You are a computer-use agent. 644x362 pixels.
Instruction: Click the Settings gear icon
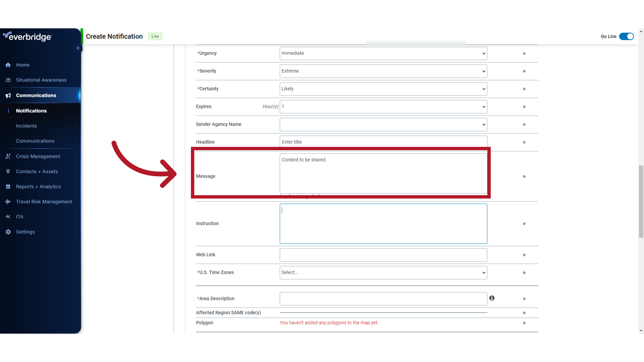pos(8,232)
